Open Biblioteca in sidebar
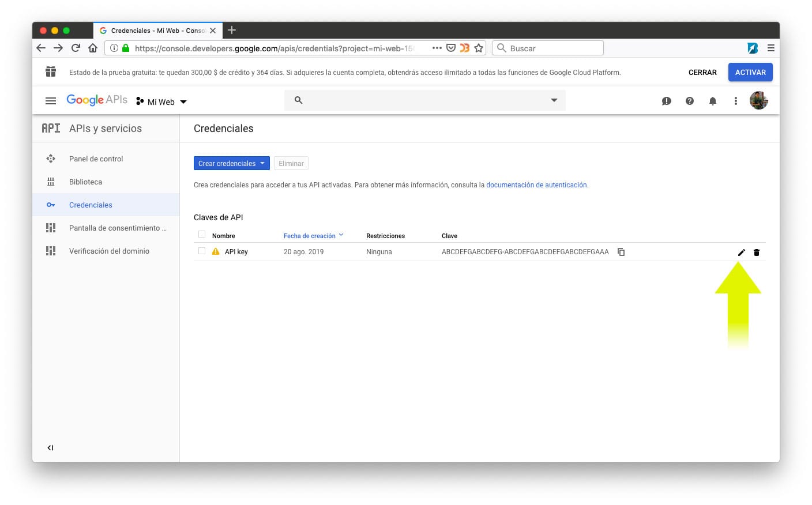812x505 pixels. pyautogui.click(x=106, y=182)
